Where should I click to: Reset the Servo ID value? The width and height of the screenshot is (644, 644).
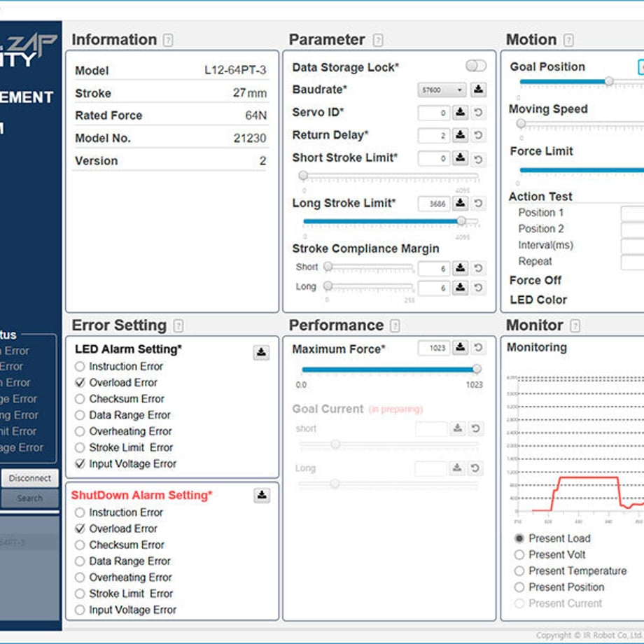coord(478,112)
